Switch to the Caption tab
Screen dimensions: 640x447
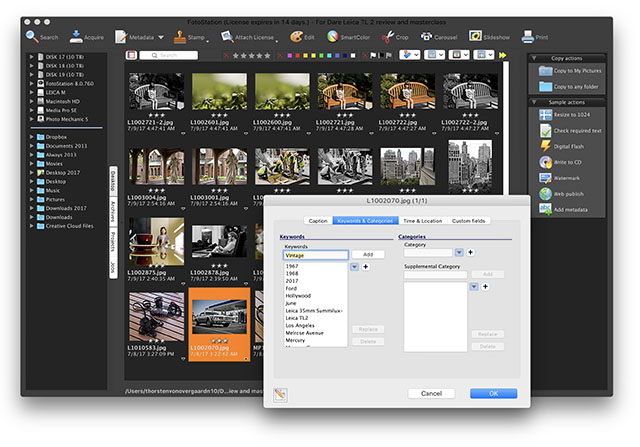pyautogui.click(x=318, y=220)
